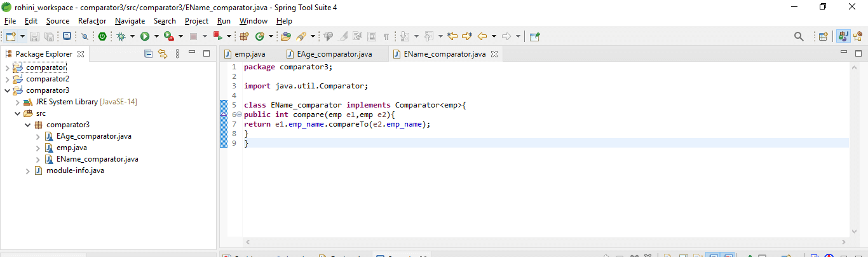The image size is (868, 257).
Task: Click the Stop square icon in toolbar
Action: (x=194, y=36)
